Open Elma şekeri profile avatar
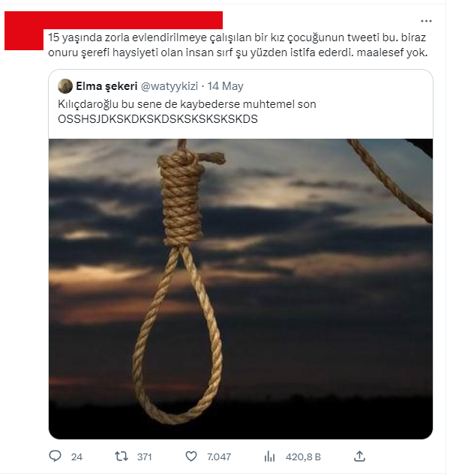 click(x=65, y=86)
